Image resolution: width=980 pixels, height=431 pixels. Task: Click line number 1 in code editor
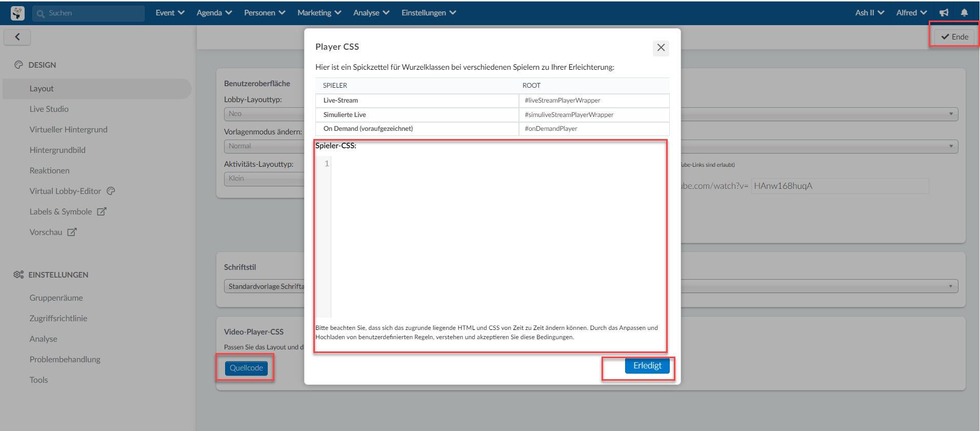(327, 164)
